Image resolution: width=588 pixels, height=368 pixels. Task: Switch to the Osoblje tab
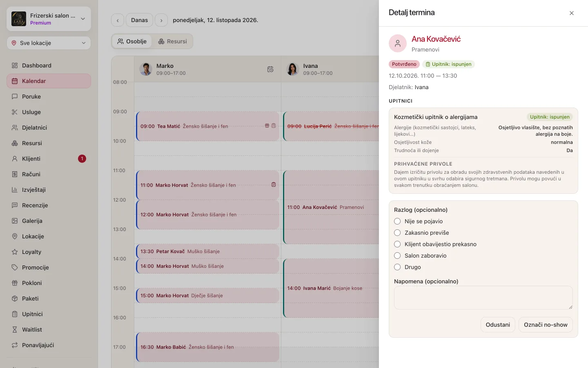132,41
